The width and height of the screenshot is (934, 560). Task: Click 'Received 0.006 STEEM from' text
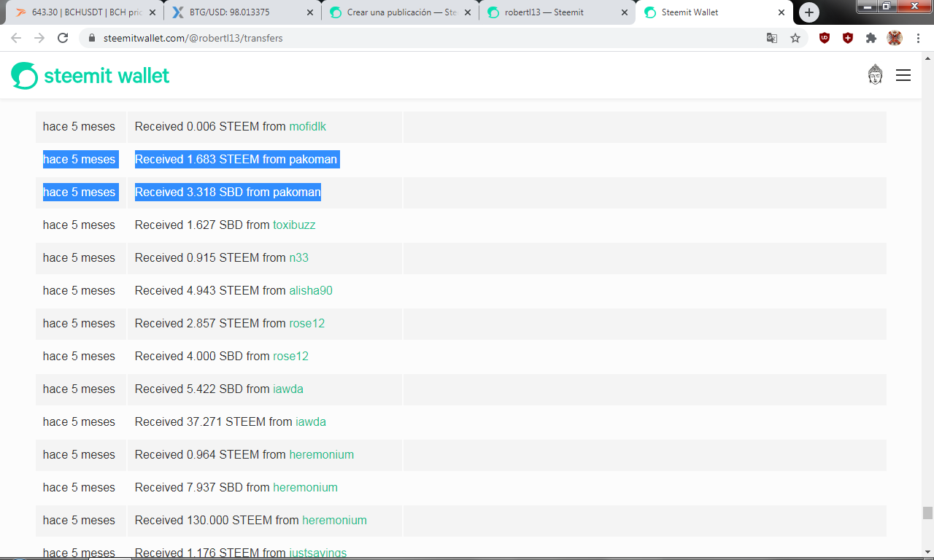coord(210,126)
